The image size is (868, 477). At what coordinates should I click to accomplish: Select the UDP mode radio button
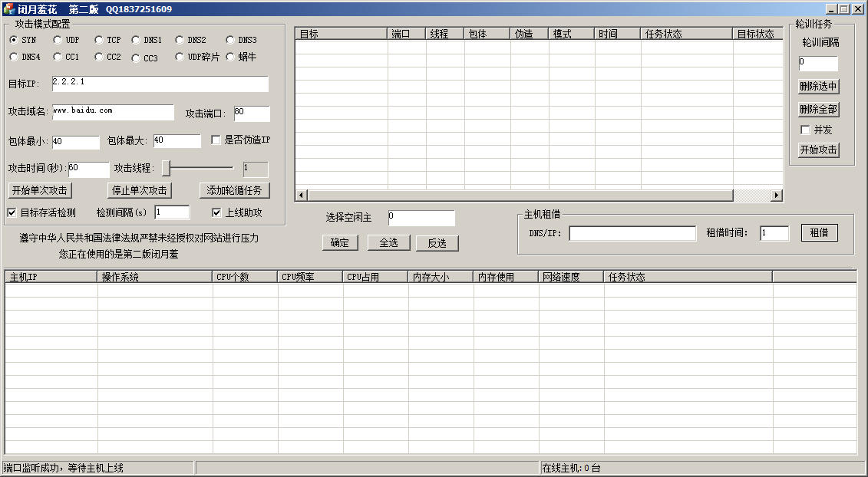click(58, 40)
